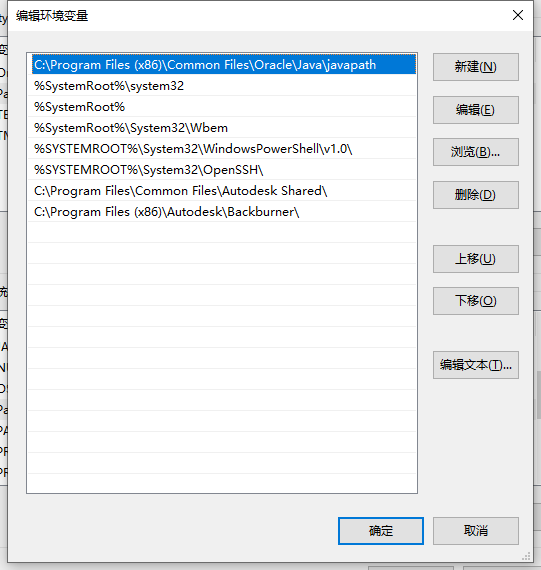Confirm changes with 确定

click(381, 531)
